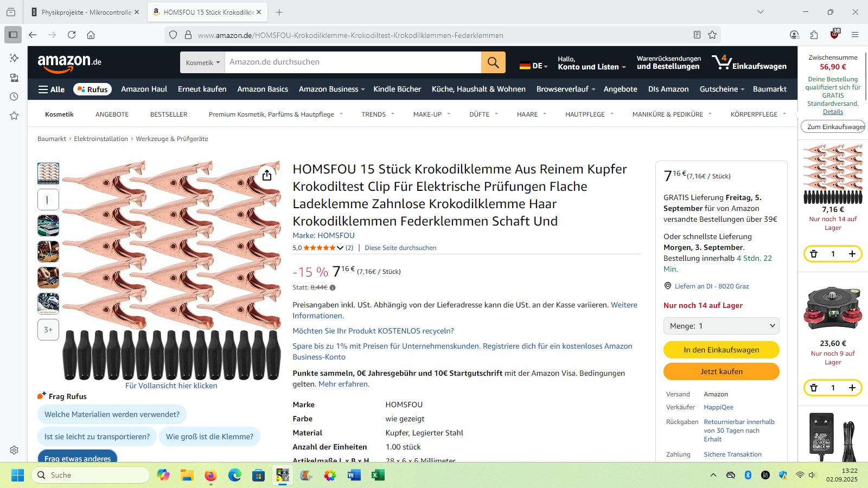Click Jetzt kaufen button

click(722, 371)
